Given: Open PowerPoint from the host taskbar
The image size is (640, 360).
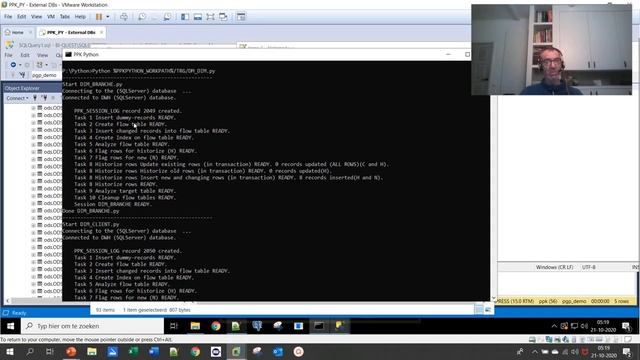Looking at the screenshot, I should click(71, 352).
